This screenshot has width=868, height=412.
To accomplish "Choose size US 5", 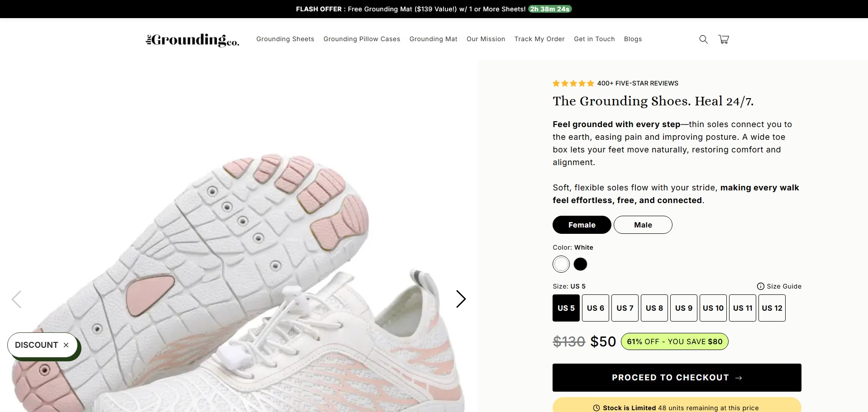I will coord(566,308).
